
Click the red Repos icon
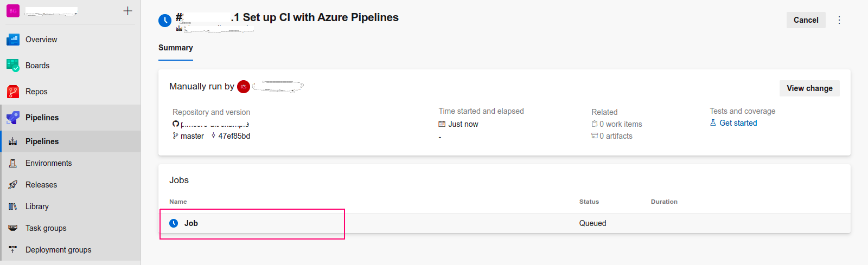pos(13,92)
